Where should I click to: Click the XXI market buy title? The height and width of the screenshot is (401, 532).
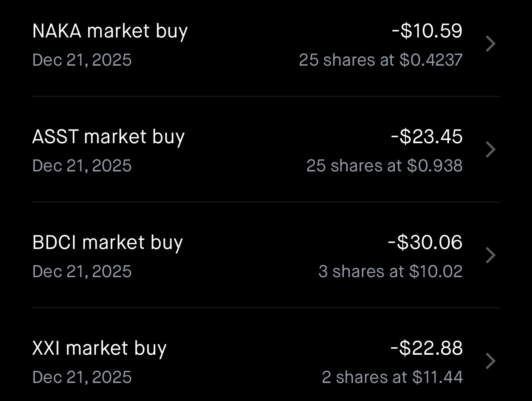pos(99,349)
